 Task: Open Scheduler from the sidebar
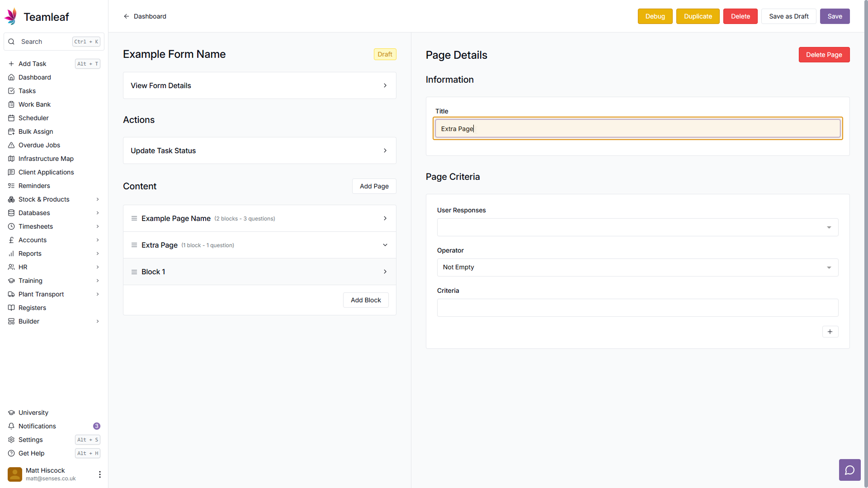(x=33, y=118)
